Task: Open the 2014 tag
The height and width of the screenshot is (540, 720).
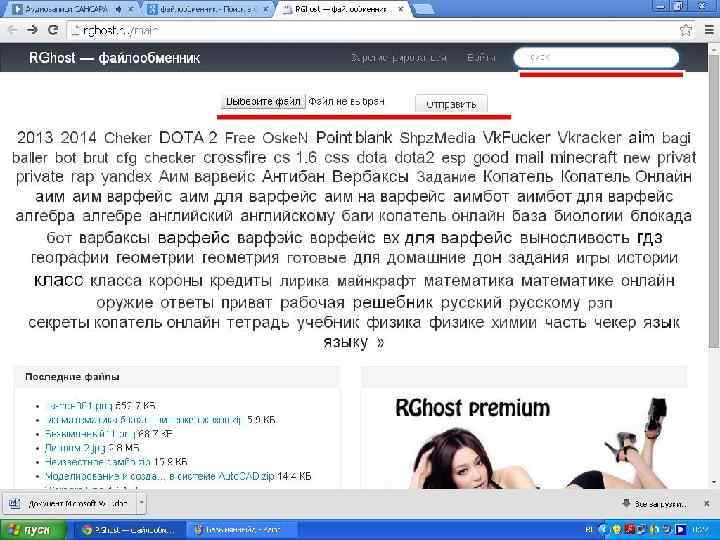Action: pyautogui.click(x=79, y=137)
